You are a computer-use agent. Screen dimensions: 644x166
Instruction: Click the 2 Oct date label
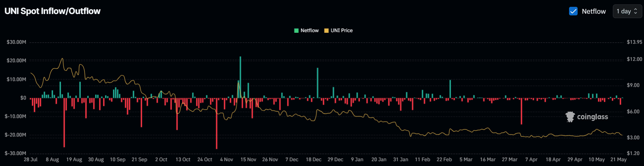161,160
